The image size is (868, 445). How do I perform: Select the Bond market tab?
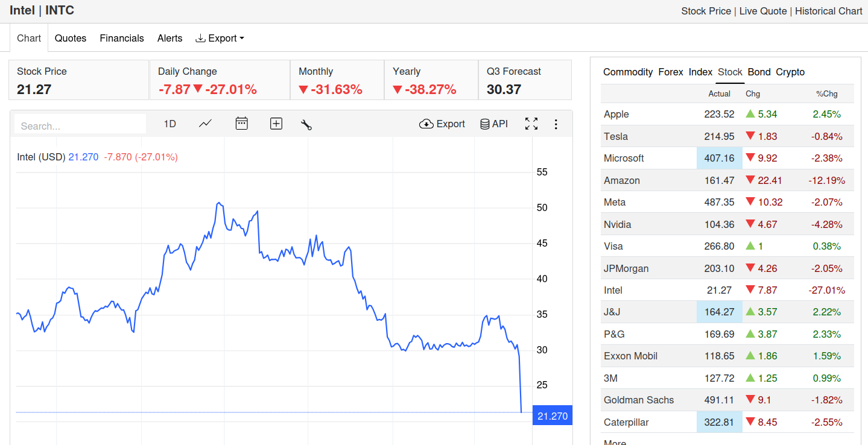[x=759, y=72]
